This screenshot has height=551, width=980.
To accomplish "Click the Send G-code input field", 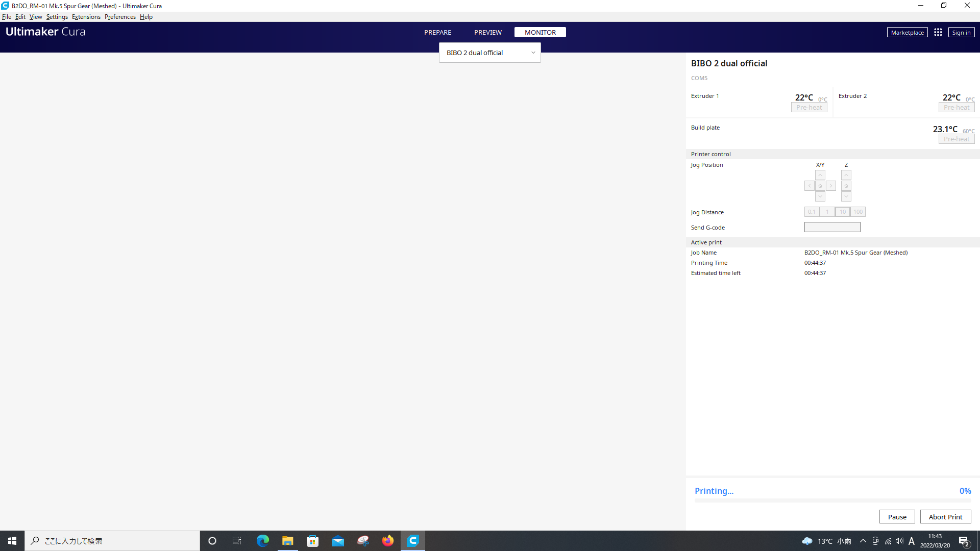I will (x=832, y=227).
